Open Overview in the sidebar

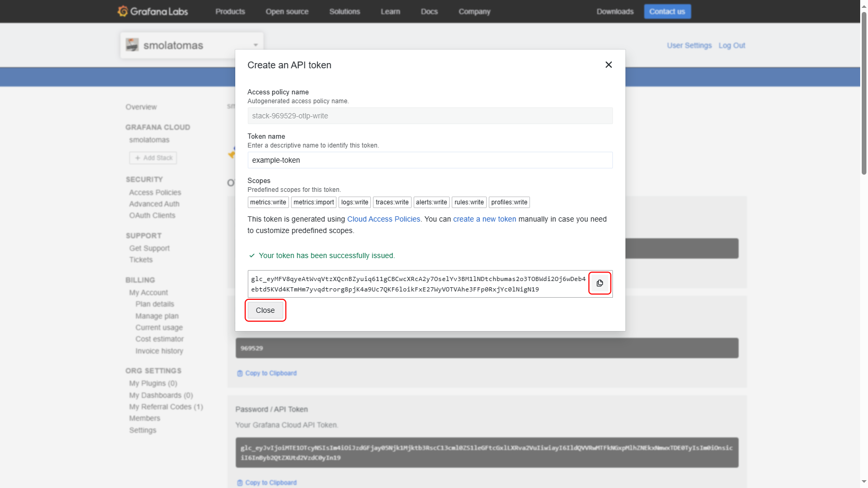[x=141, y=107]
